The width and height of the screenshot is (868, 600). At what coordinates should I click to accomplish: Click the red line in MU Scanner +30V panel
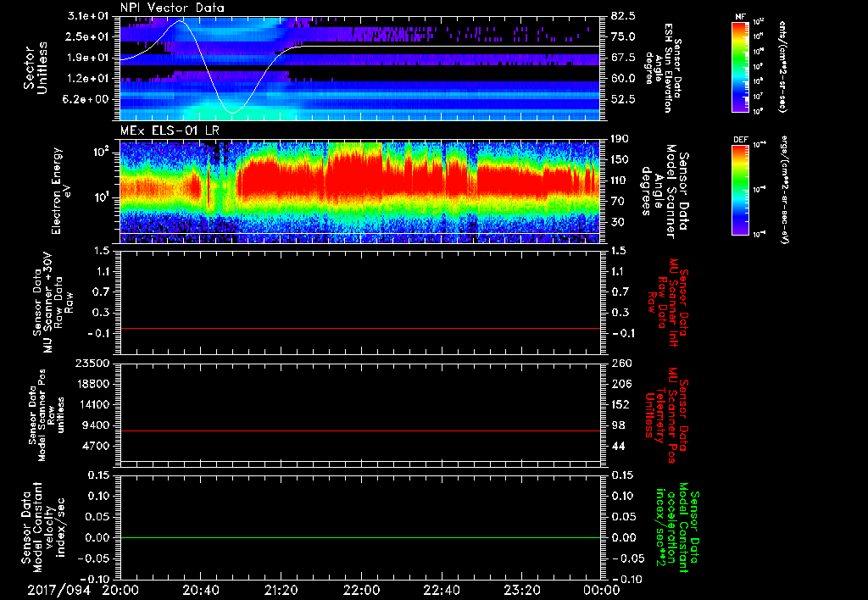pos(359,328)
